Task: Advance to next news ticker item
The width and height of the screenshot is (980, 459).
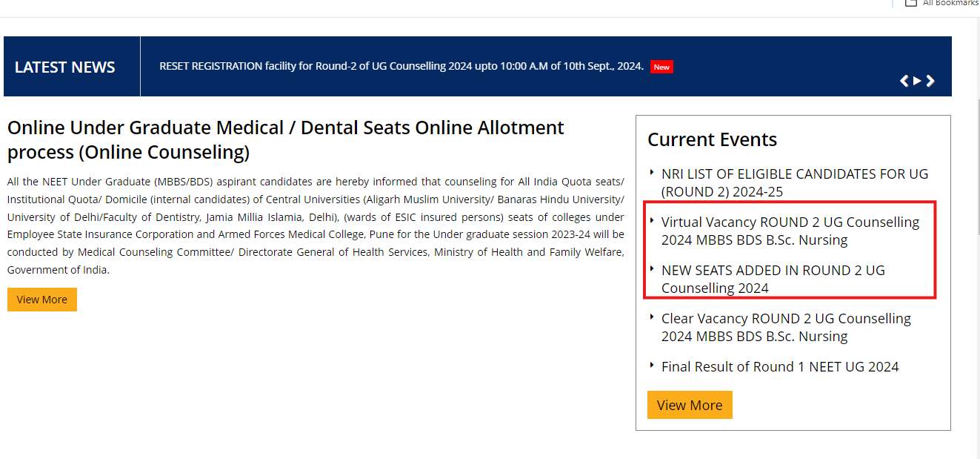Action: [931, 81]
